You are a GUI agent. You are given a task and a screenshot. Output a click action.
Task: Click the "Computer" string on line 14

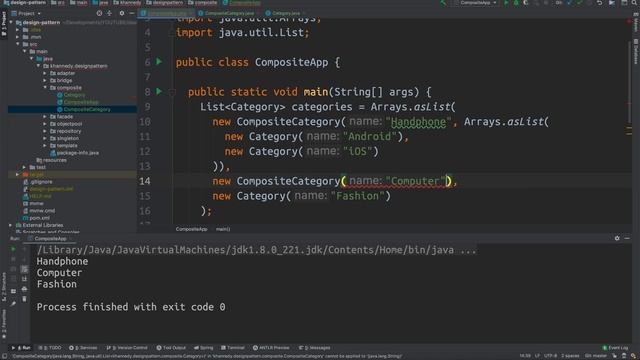click(416, 181)
